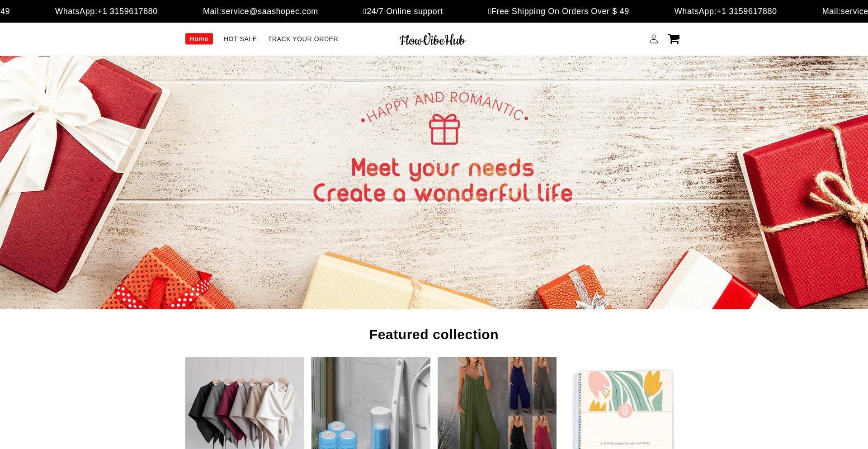Image resolution: width=868 pixels, height=449 pixels.
Task: Click the gift box icon in banner
Action: (444, 129)
